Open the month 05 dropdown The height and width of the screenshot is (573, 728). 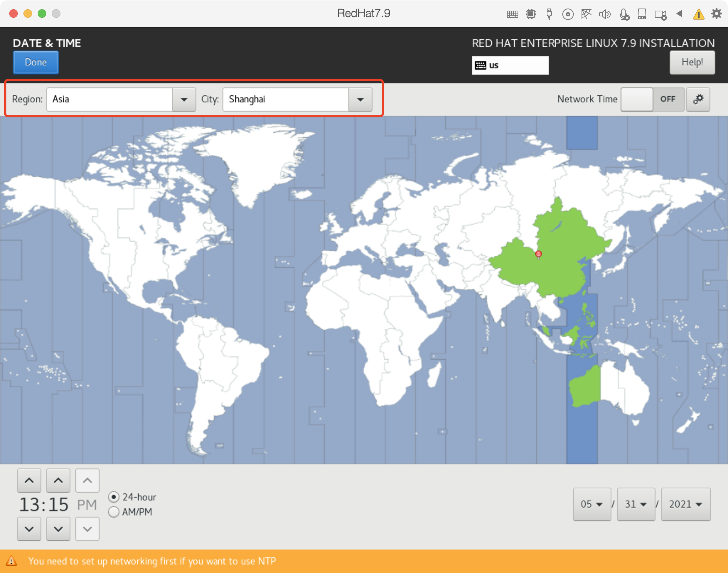591,504
